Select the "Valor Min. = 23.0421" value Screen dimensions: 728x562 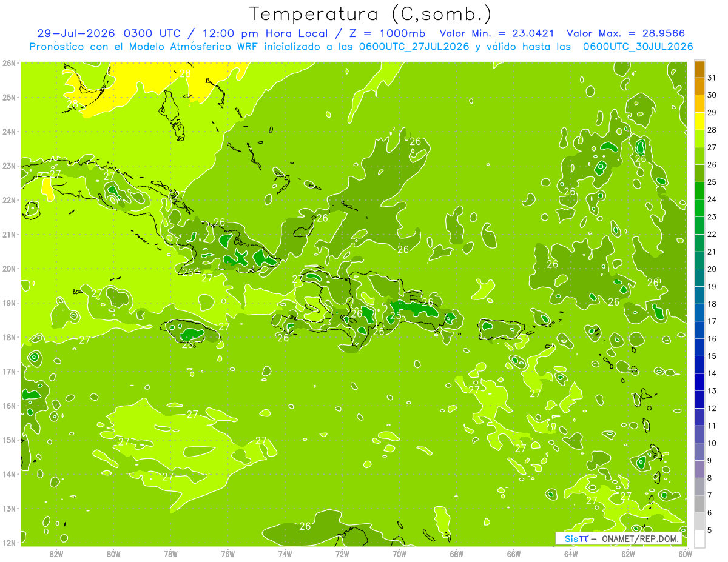point(498,33)
